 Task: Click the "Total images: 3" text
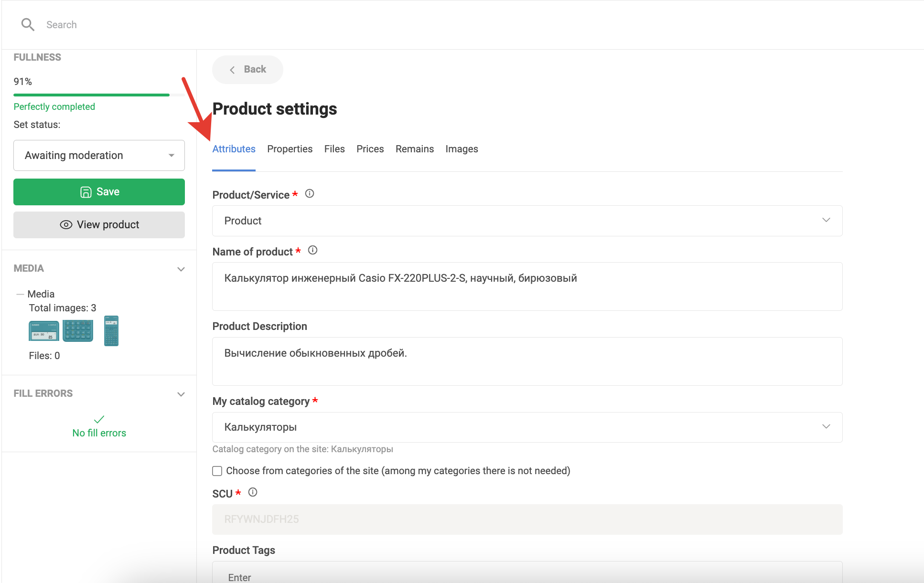tap(63, 308)
